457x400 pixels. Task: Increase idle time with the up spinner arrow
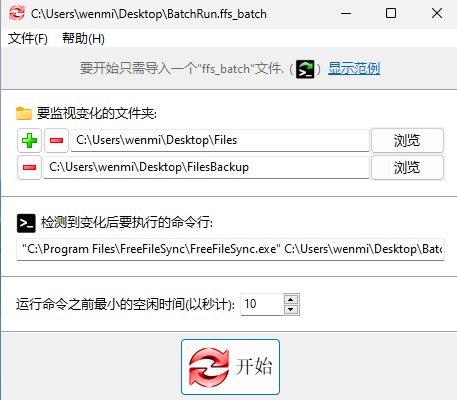291,299
